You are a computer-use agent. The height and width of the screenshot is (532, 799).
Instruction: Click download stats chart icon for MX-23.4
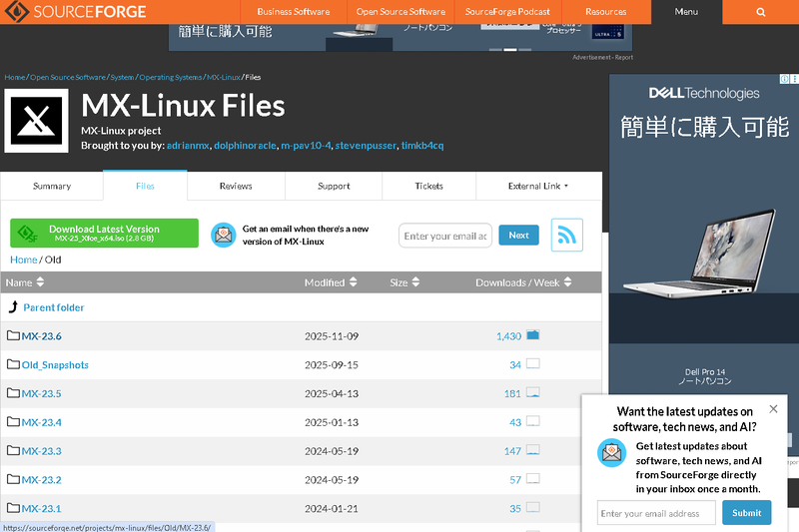point(533,421)
